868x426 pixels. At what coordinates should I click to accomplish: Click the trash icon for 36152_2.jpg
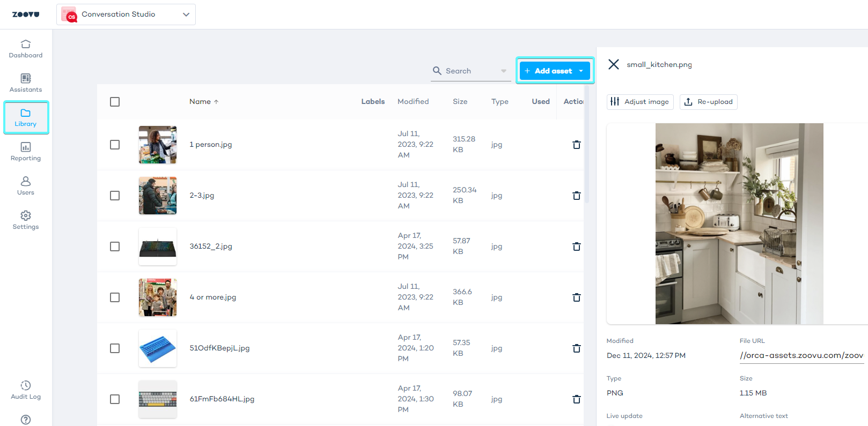tap(577, 246)
